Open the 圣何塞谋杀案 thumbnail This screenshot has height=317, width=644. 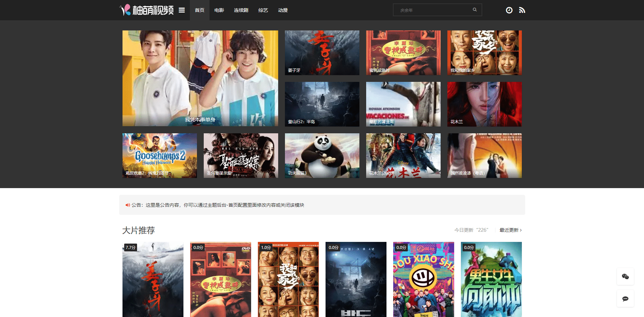(241, 156)
